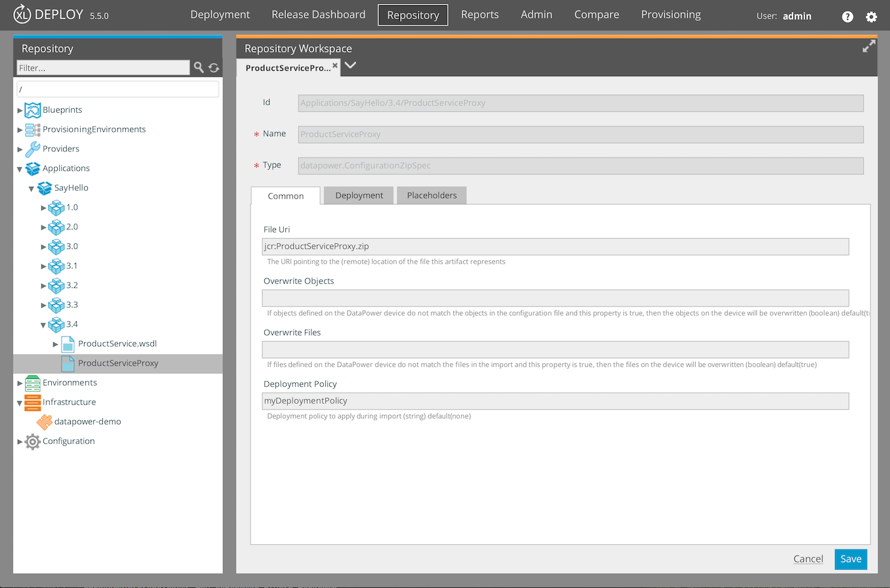This screenshot has height=588, width=890.
Task: Click the admin user name
Action: [x=797, y=16]
